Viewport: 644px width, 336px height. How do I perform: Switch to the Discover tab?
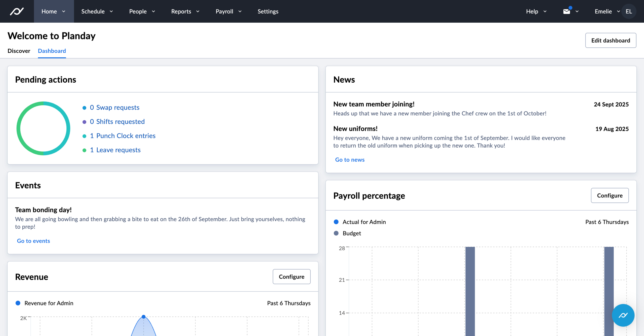pyautogui.click(x=19, y=51)
